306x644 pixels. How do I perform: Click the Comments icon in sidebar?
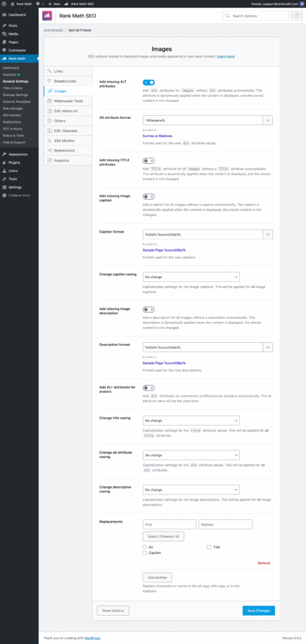coord(4,50)
